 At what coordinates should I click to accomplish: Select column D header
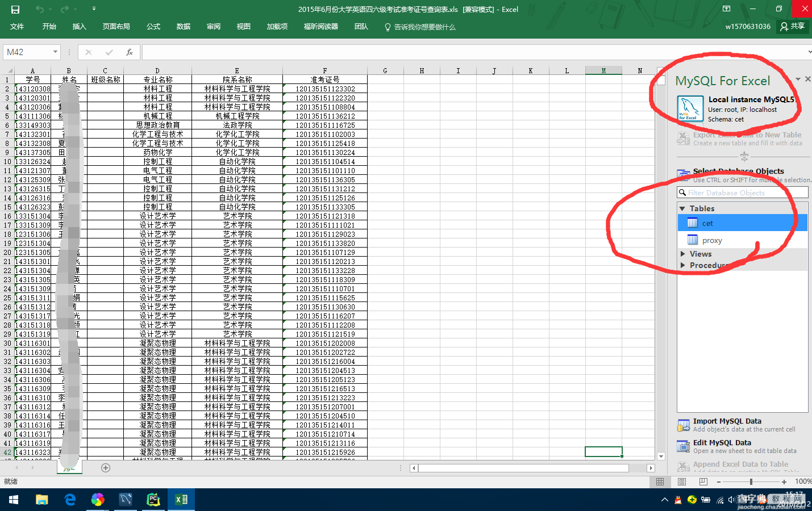click(x=157, y=70)
